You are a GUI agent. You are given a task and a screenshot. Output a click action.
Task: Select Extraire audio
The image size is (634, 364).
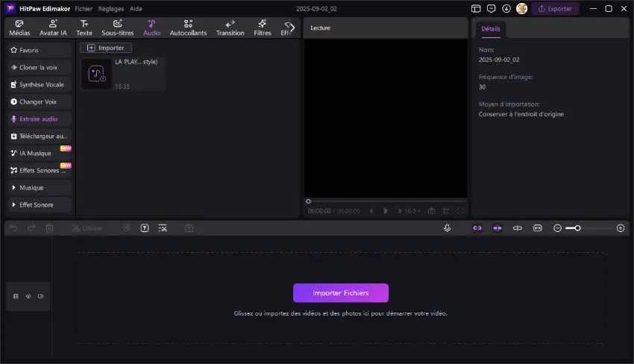pos(40,119)
